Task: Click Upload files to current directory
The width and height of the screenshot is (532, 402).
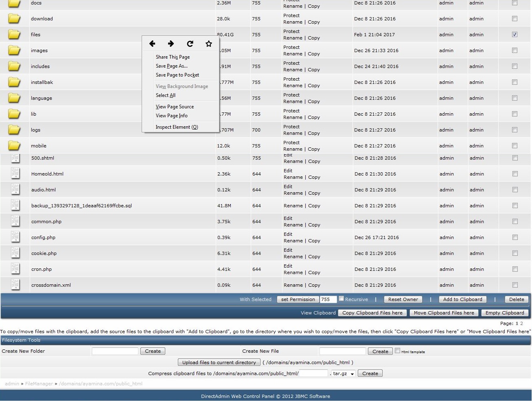Action: 219,362
